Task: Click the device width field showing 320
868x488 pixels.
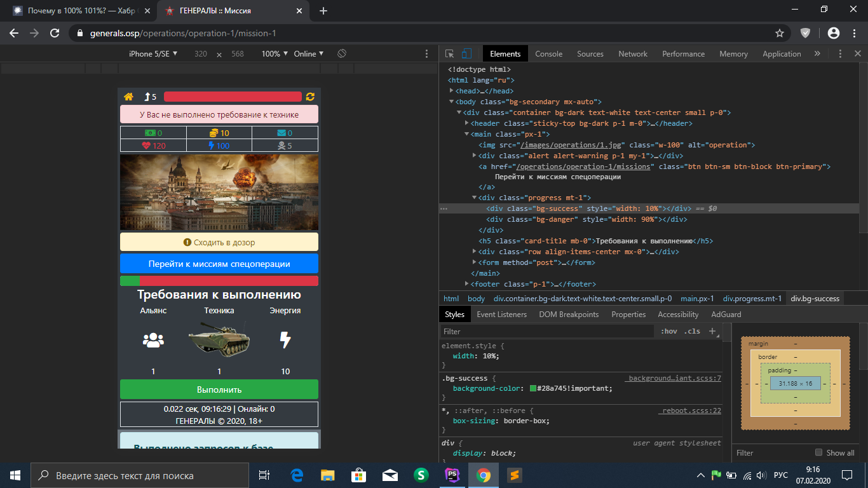Action: click(x=201, y=54)
